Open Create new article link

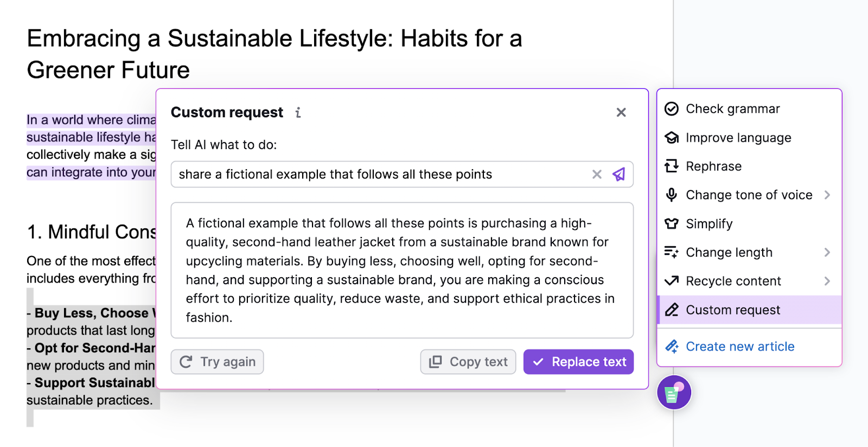740,346
